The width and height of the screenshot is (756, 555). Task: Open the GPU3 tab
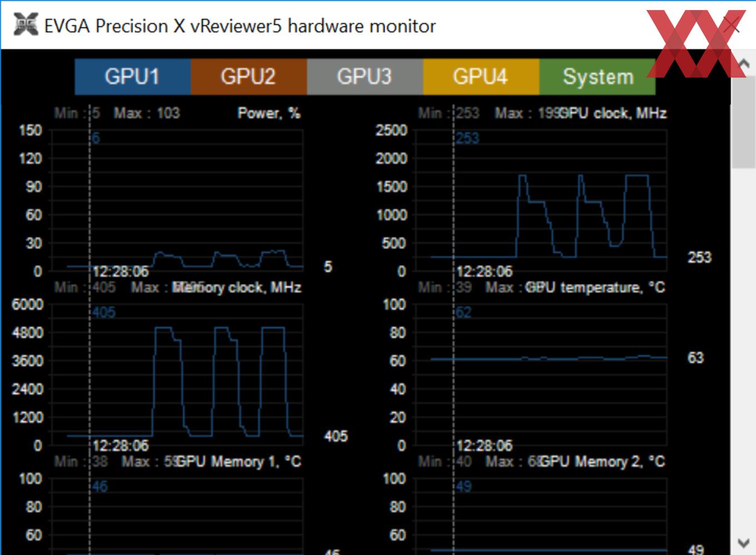click(x=365, y=77)
